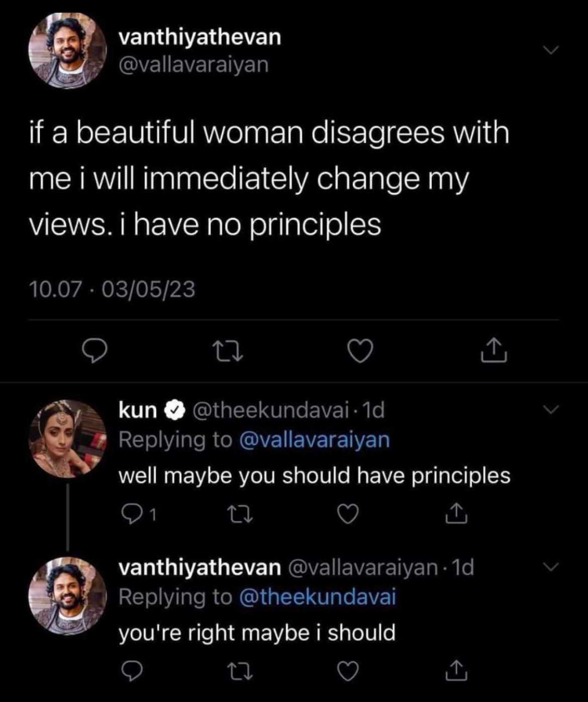Share kun's reply tweet
588x702 pixels.
[x=456, y=514]
